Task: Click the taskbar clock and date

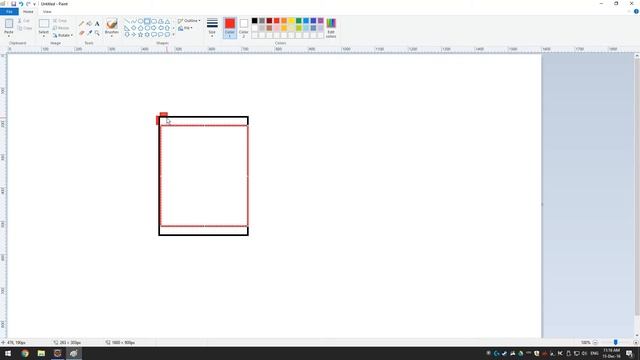Action: [611, 353]
